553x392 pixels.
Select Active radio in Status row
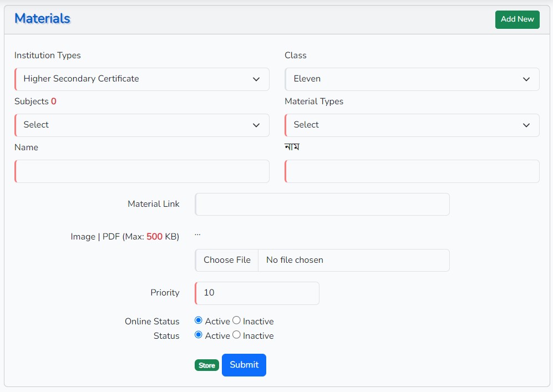tap(199, 335)
